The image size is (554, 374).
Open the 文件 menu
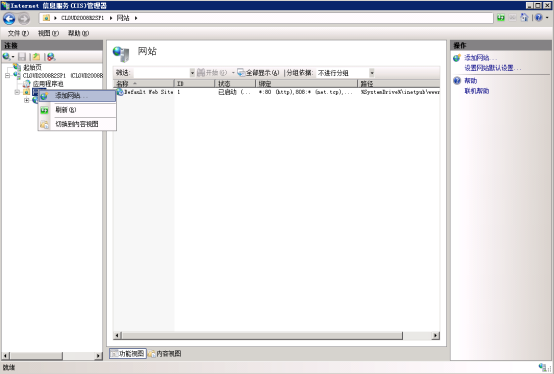[18, 33]
